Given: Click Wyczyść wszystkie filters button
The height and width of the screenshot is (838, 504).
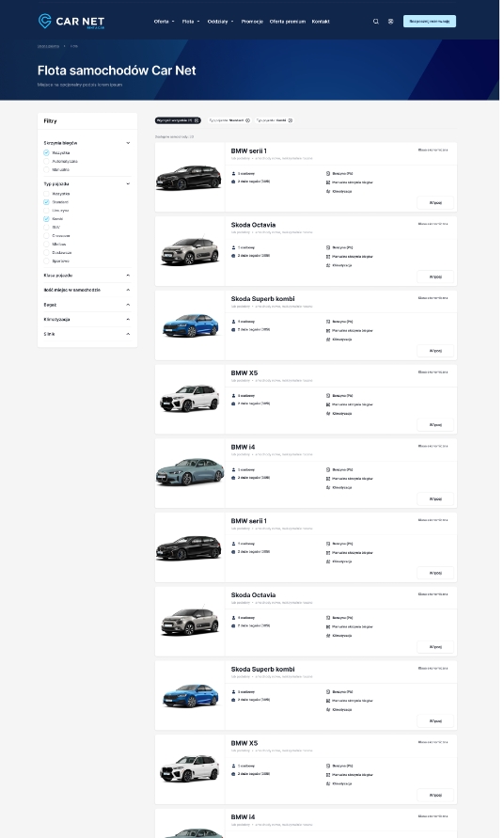Looking at the screenshot, I should [x=178, y=120].
